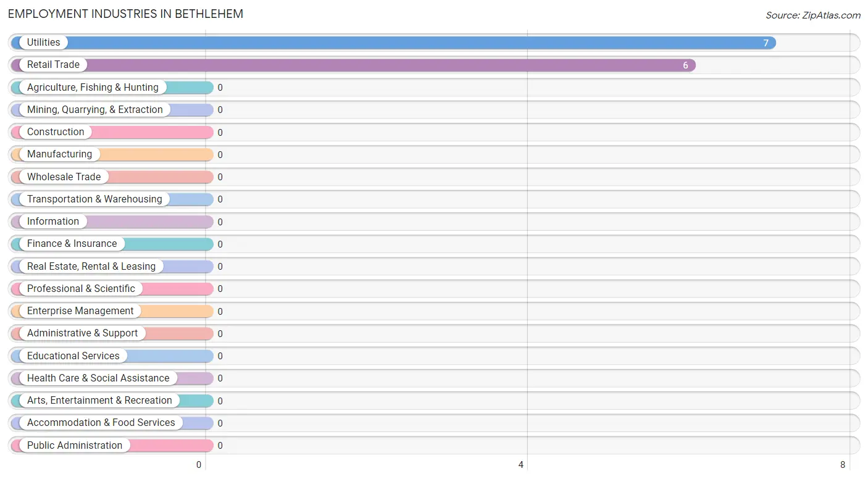The image size is (868, 479).
Task: Click the Public Administration label
Action: (x=75, y=446)
